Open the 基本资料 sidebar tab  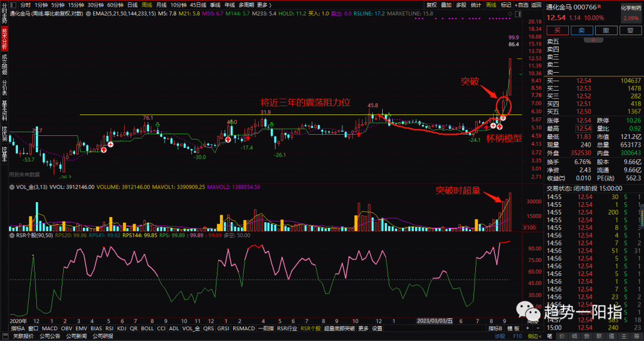pyautogui.click(x=5, y=111)
